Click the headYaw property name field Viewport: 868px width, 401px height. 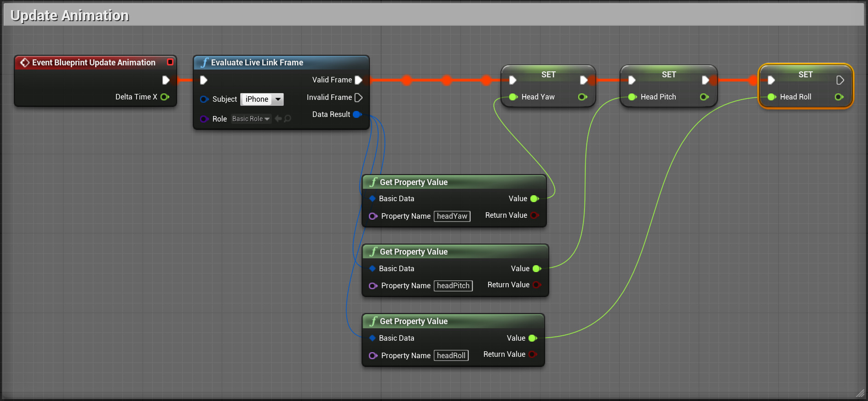[452, 216]
